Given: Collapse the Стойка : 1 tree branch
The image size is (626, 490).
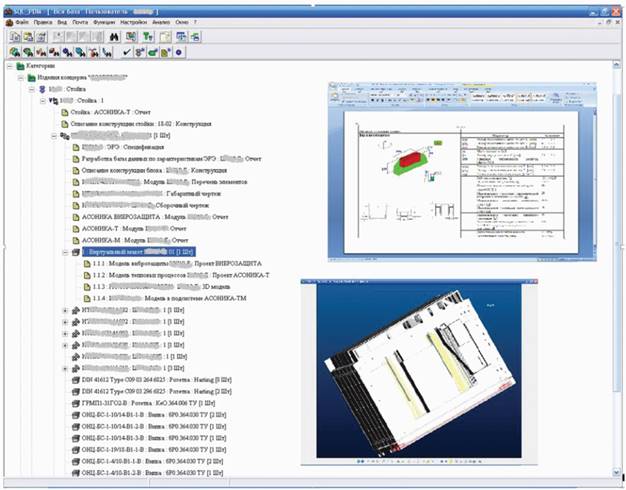Looking at the screenshot, I should pos(42,101).
